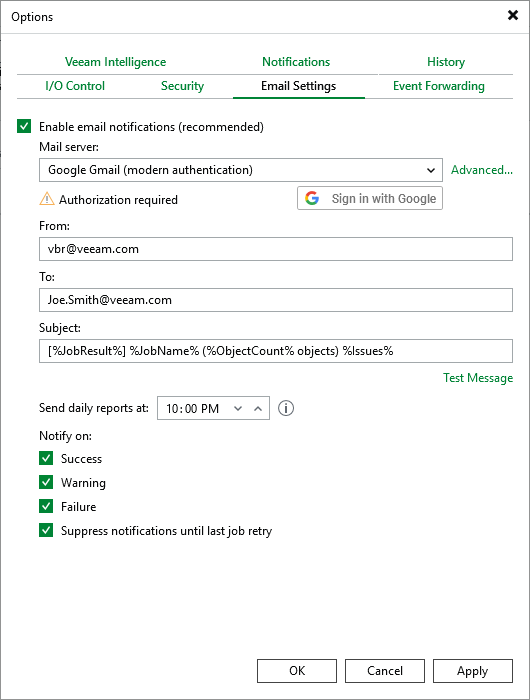Switch to the Security tab
The image size is (530, 700).
[183, 86]
